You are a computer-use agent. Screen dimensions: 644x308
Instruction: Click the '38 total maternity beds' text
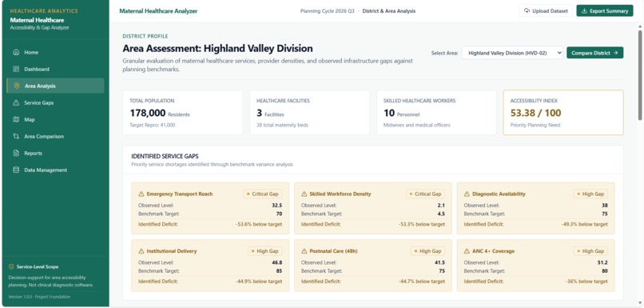(x=282, y=125)
